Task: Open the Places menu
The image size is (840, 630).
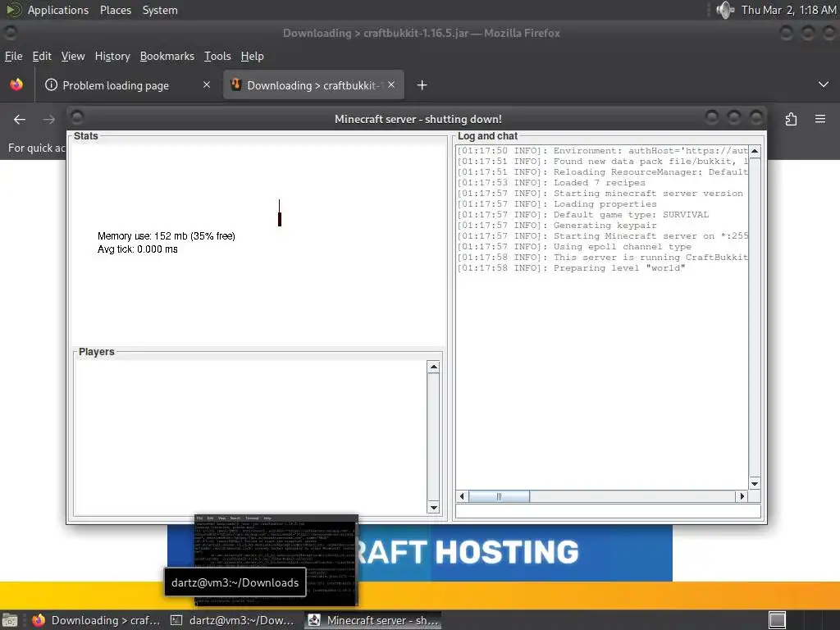Action: click(115, 10)
